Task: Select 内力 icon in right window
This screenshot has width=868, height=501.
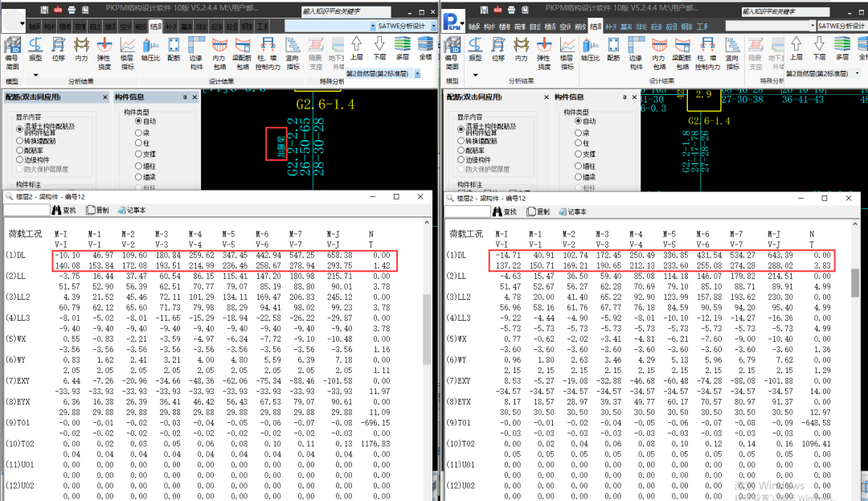Action: click(521, 50)
